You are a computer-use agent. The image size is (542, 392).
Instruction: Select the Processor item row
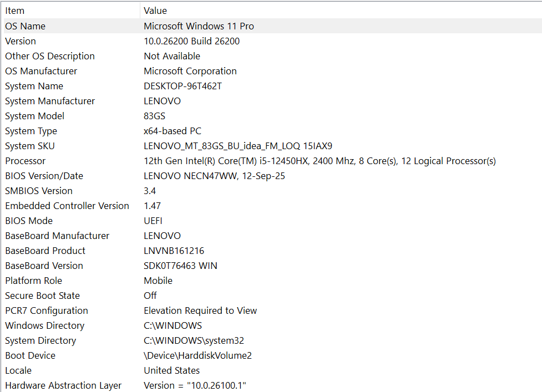click(x=273, y=161)
